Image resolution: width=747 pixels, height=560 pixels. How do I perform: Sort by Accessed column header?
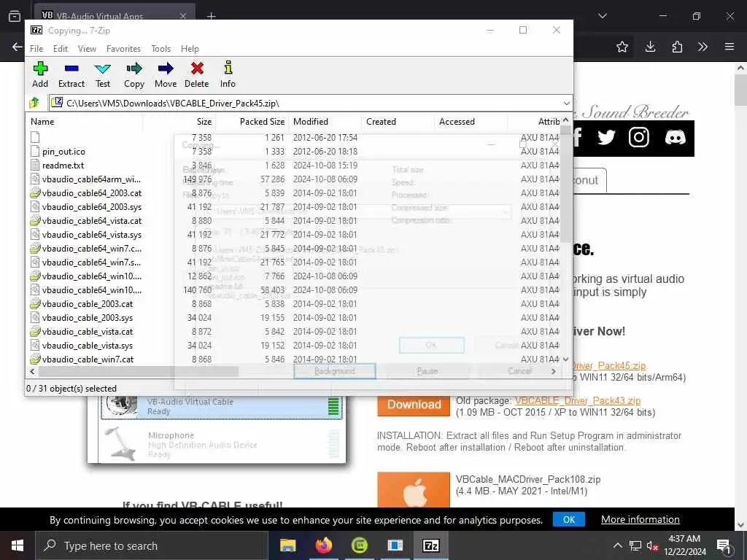pyautogui.click(x=457, y=122)
